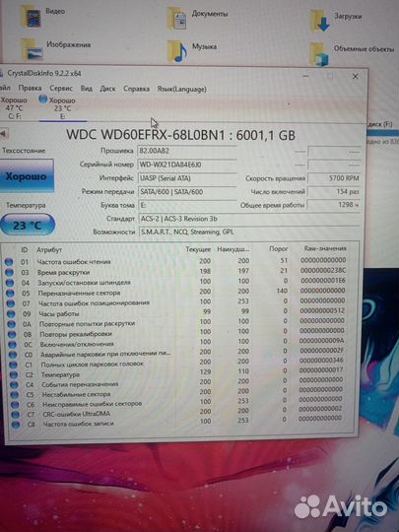Click the Возможности field S.M.A.R.T., NCQ
The height and width of the screenshot is (532, 399).
click(248, 233)
